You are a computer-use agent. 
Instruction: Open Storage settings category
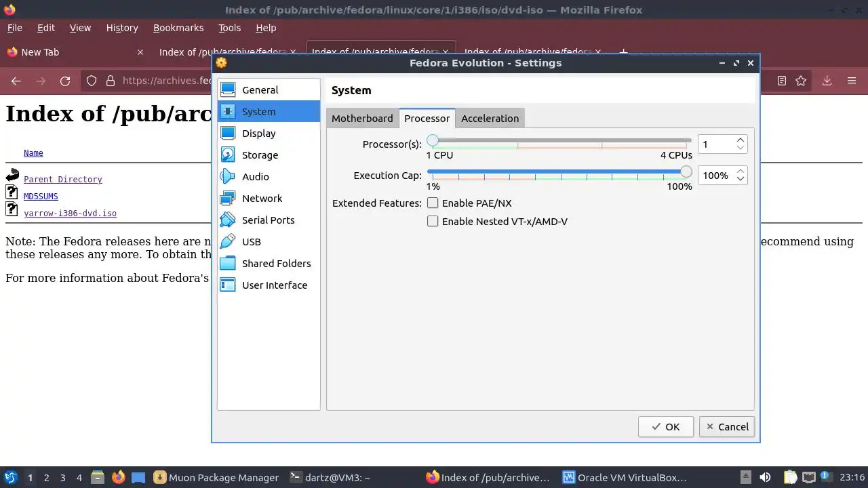pos(269,155)
